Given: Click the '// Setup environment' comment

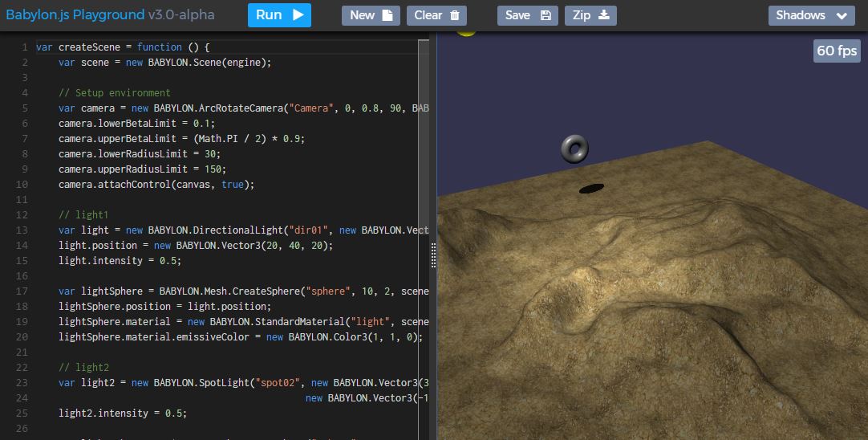Looking at the screenshot, I should [115, 92].
